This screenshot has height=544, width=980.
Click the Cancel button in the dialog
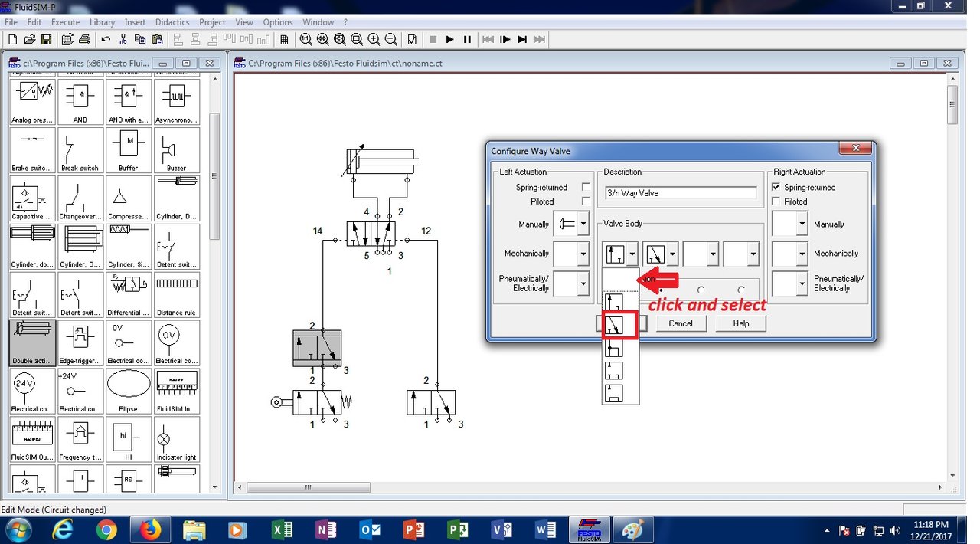(681, 323)
